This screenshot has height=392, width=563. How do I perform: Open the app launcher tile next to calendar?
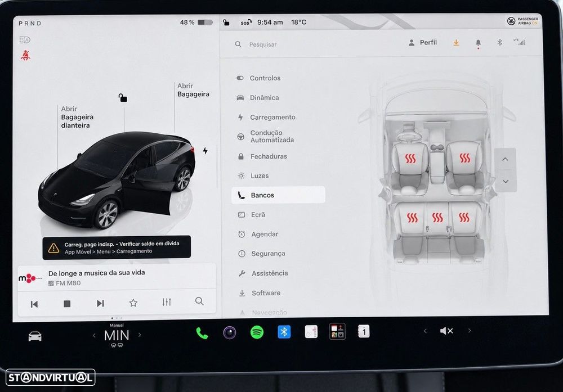click(x=337, y=331)
